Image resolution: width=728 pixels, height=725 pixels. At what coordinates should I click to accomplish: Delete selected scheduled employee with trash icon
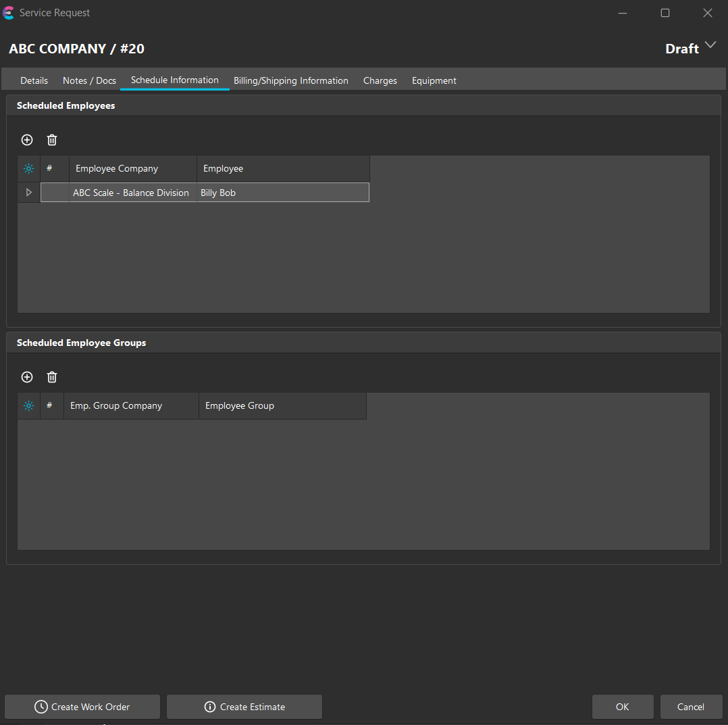click(52, 140)
